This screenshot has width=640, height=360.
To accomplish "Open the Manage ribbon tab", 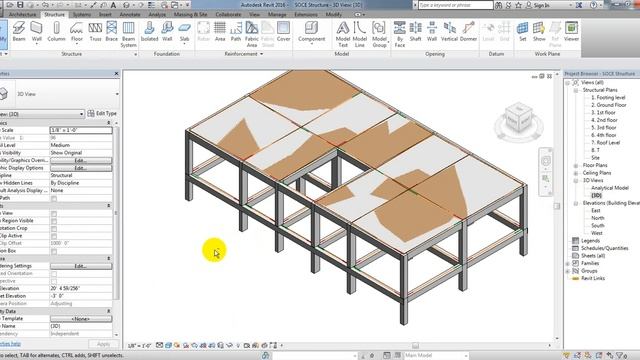I will [x=277, y=14].
